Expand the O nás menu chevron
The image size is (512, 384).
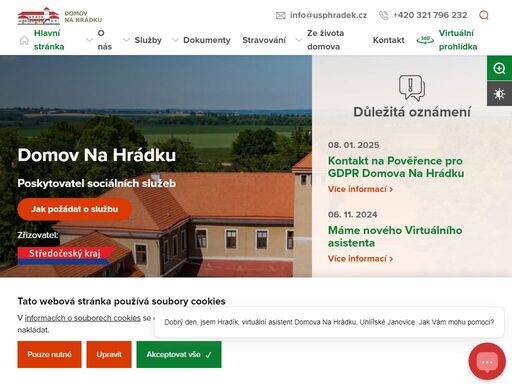pos(89,40)
